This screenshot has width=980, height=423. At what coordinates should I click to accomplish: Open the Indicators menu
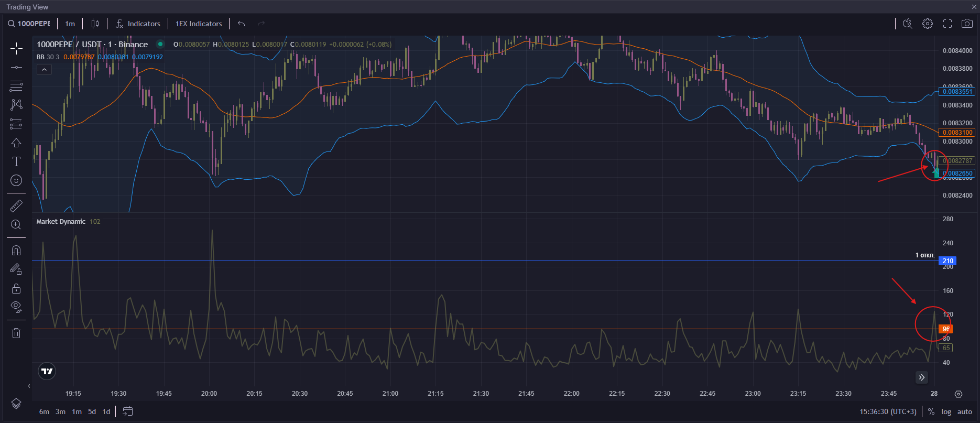(x=138, y=24)
